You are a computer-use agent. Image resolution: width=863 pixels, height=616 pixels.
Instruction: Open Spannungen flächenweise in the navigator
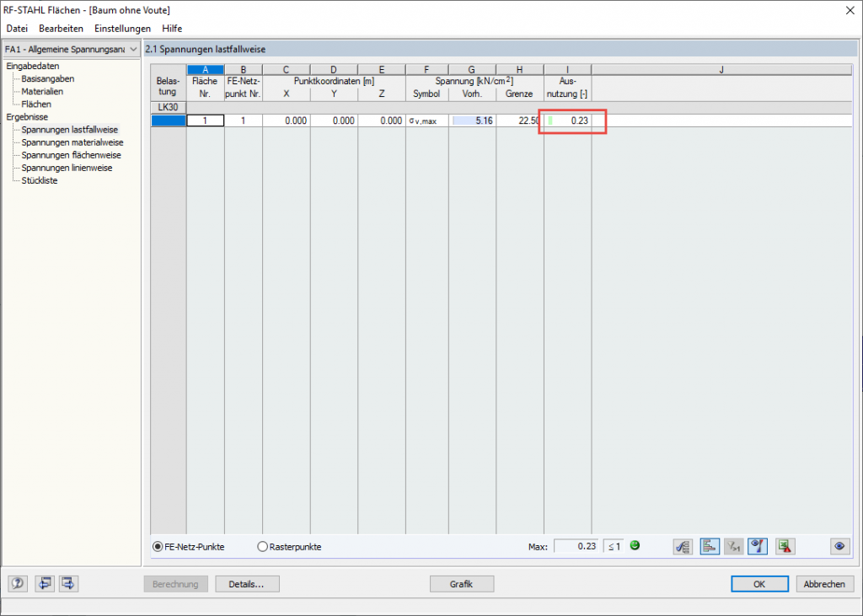point(71,155)
